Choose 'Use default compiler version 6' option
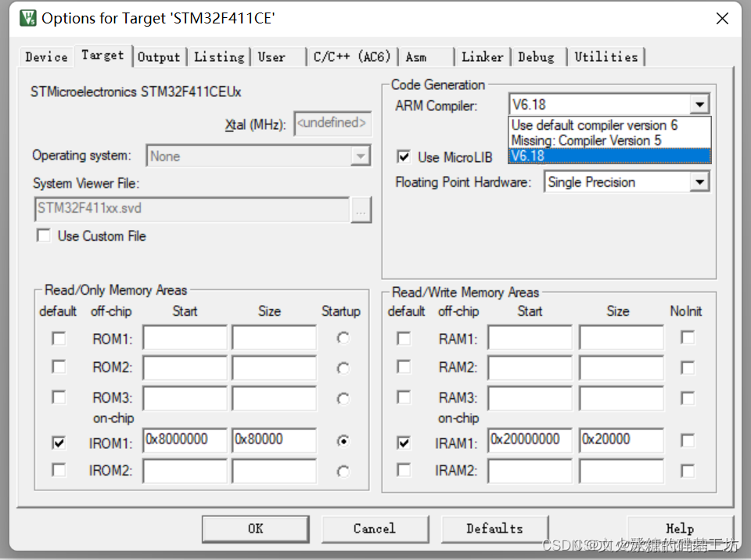The height and width of the screenshot is (560, 751). (x=609, y=125)
